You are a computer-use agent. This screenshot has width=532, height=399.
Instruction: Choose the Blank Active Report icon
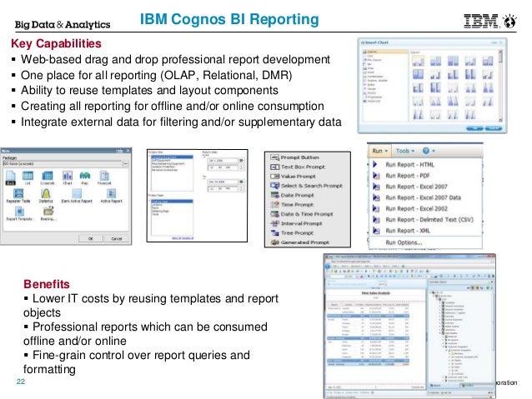[x=77, y=196]
